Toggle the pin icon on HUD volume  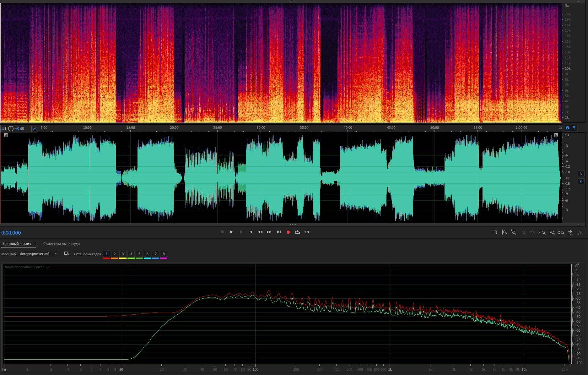(x=35, y=128)
